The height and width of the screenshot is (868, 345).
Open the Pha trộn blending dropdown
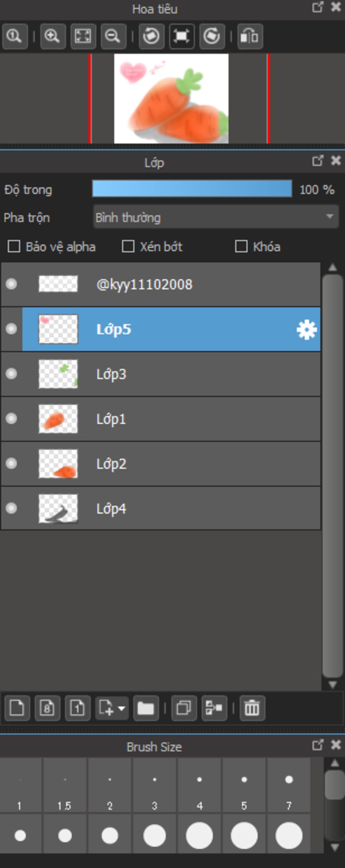click(216, 217)
